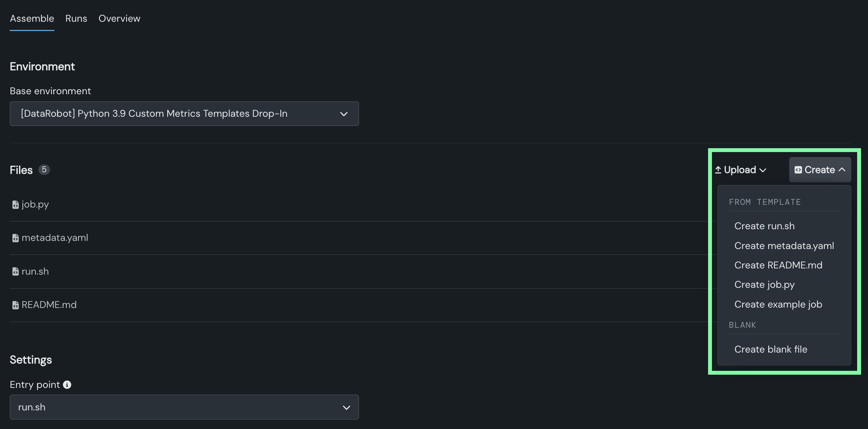Click the run.sh file icon
Image resolution: width=868 pixels, height=429 pixels.
(x=16, y=272)
